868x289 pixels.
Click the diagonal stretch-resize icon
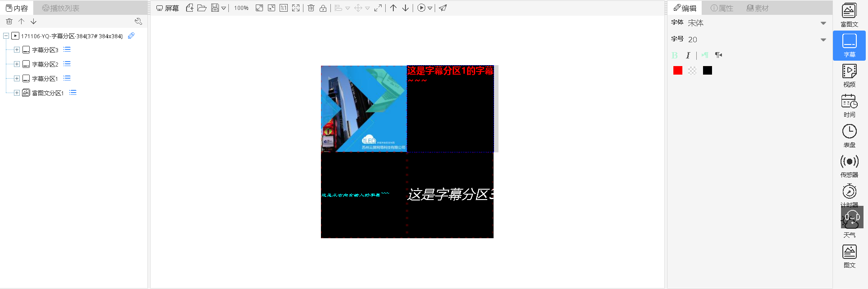click(378, 8)
